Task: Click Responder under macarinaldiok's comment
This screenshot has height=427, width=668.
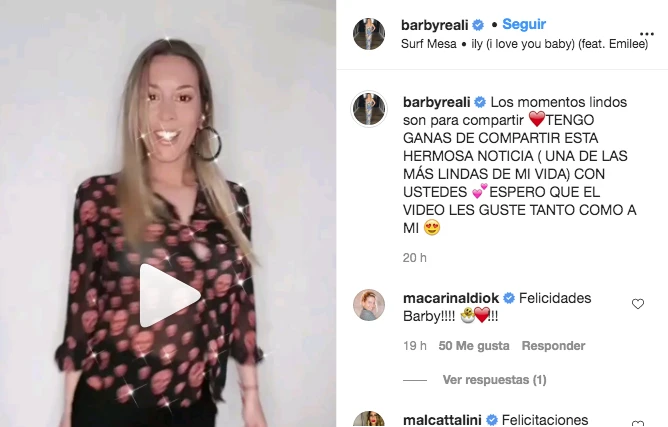Action: click(553, 346)
